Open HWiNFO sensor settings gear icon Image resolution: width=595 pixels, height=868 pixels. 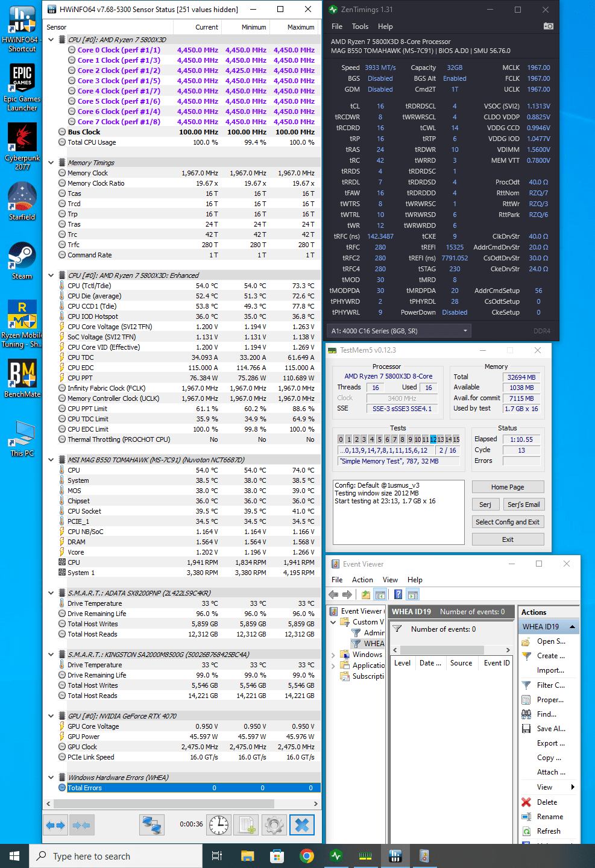(274, 825)
